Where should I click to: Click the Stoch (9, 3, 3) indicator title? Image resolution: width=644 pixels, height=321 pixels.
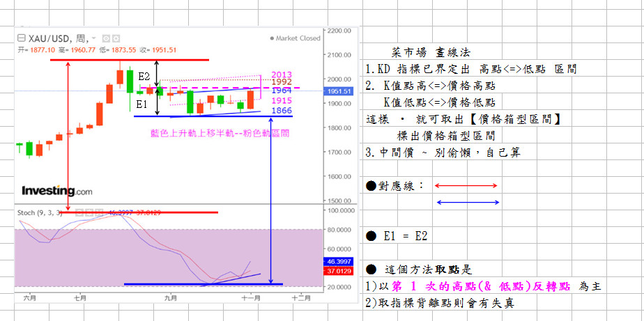click(x=40, y=212)
